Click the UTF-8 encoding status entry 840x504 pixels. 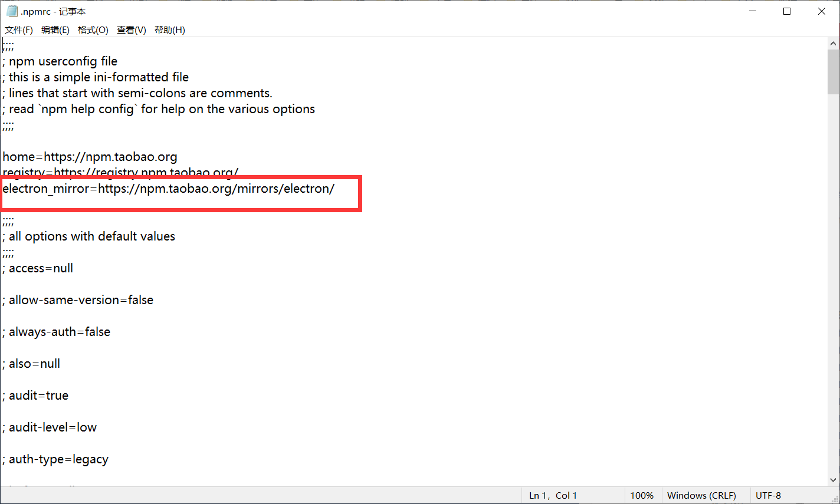(768, 496)
